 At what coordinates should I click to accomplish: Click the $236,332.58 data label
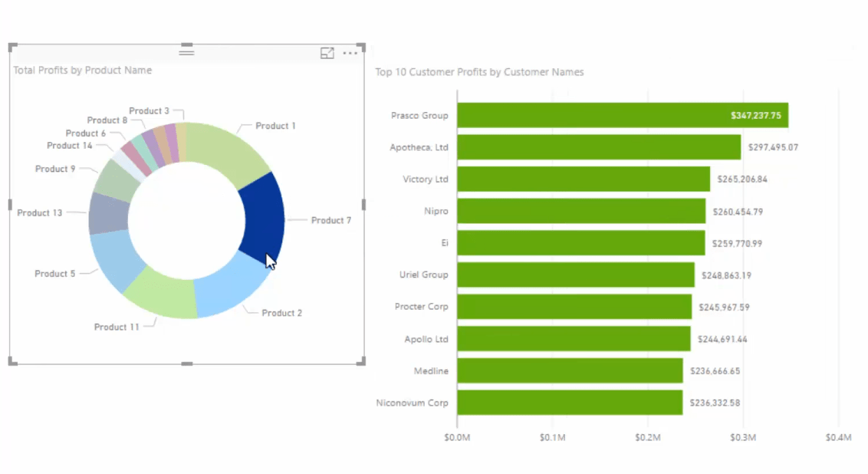pyautogui.click(x=715, y=403)
